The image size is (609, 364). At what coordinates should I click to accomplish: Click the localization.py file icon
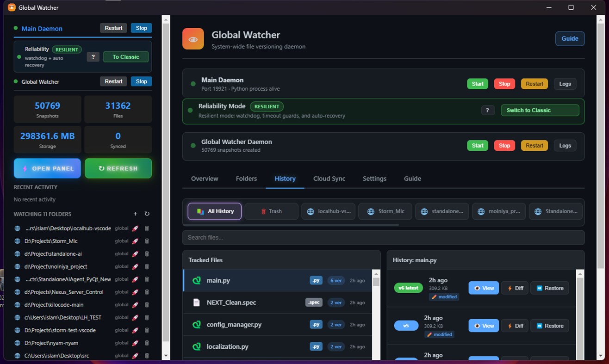[x=196, y=346]
